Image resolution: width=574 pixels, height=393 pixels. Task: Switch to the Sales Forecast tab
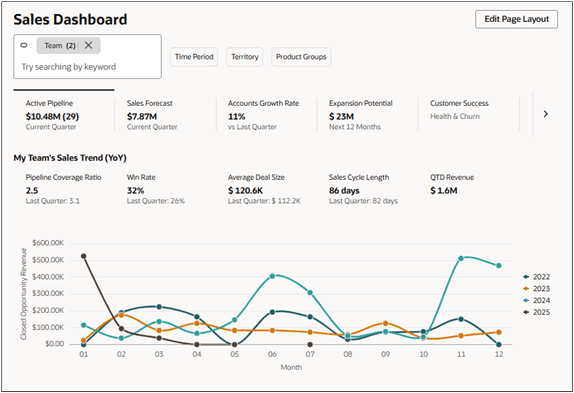click(165, 115)
